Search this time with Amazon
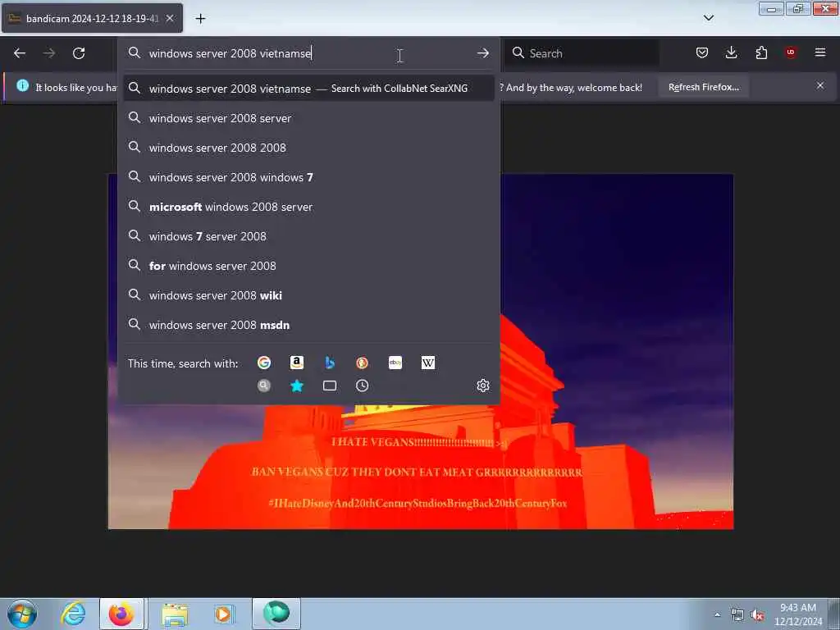The image size is (840, 630). point(297,363)
